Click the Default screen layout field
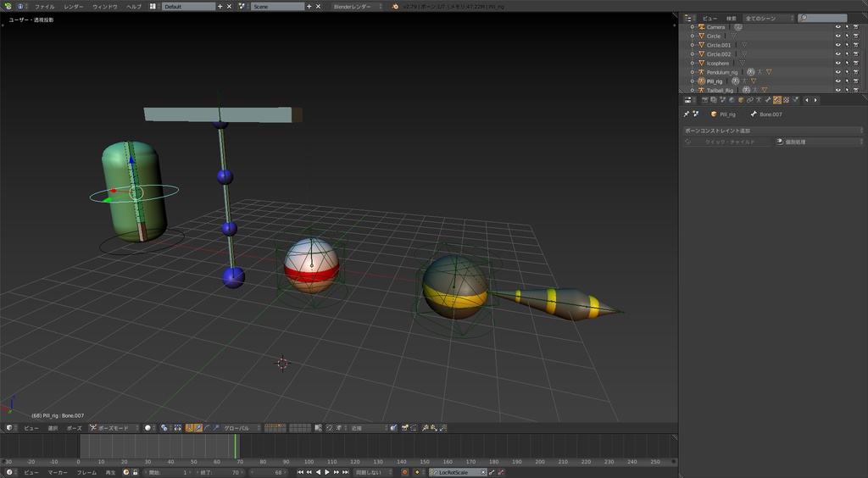The width and height of the screenshot is (868, 478). tap(188, 7)
